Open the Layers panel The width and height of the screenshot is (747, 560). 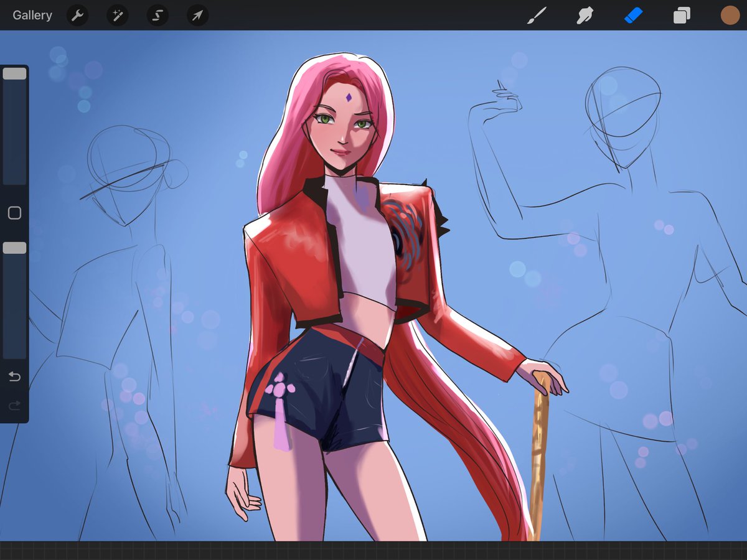(682, 16)
